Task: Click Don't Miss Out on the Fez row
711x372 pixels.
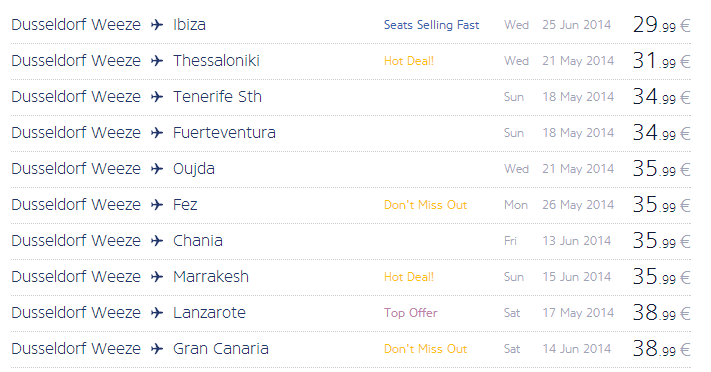Action: (x=425, y=205)
